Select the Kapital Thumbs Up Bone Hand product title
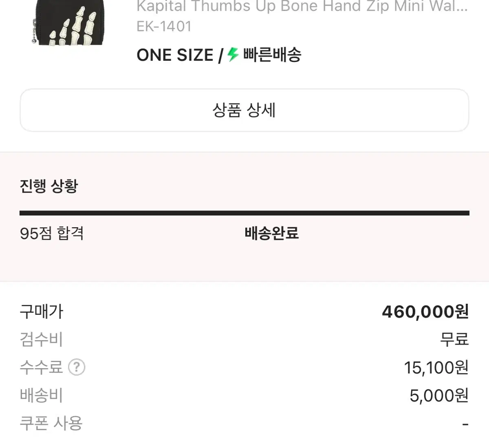Screen dimensions: 489x448 point(302,6)
